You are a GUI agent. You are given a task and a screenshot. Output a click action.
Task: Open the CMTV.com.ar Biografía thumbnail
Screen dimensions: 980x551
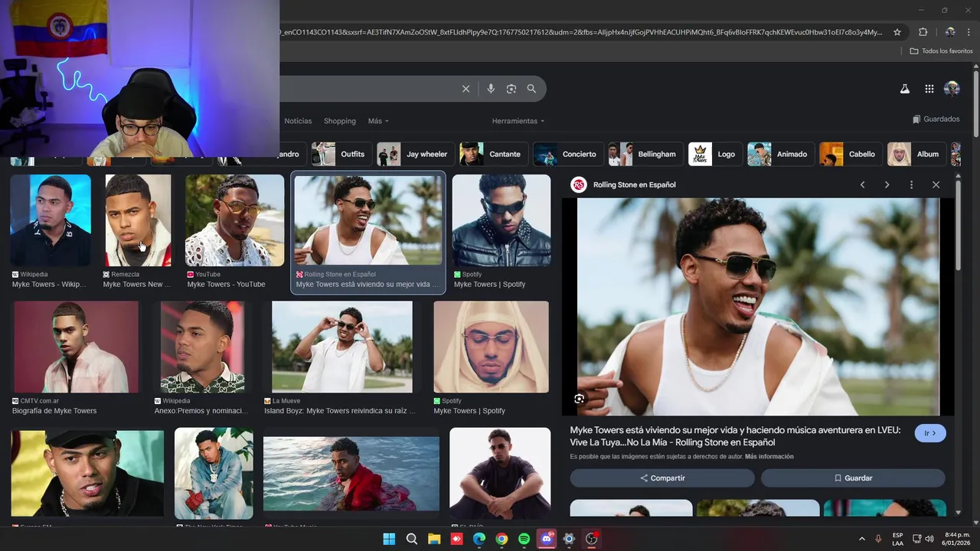coord(77,347)
